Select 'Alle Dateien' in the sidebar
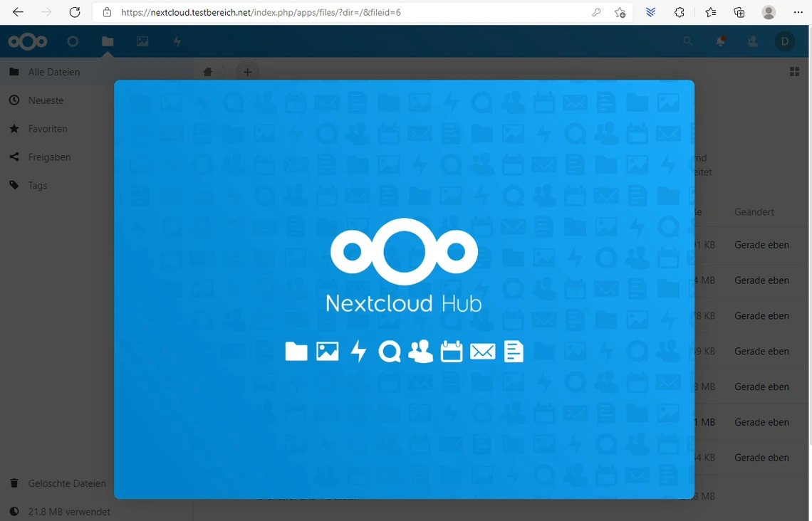 pyautogui.click(x=53, y=72)
